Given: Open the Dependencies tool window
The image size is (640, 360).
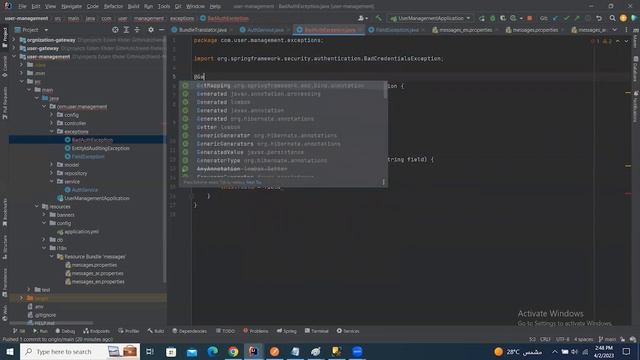Looking at the screenshot, I should tap(190, 331).
